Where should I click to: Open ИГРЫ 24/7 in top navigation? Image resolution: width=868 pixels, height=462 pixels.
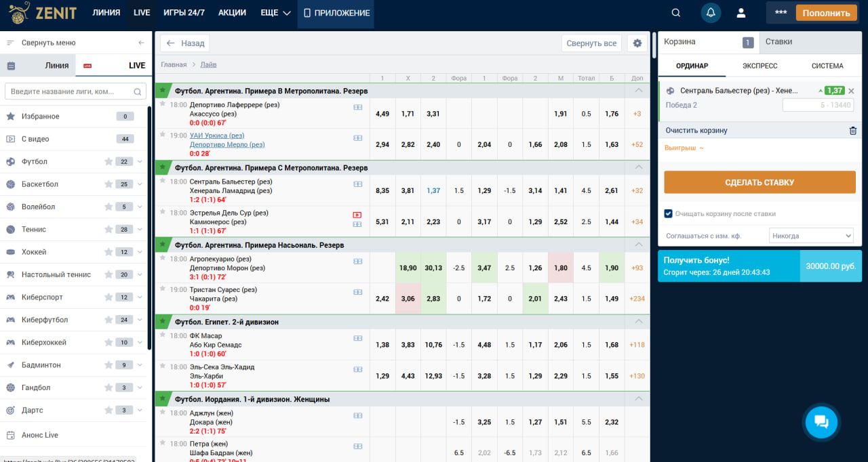pyautogui.click(x=184, y=13)
